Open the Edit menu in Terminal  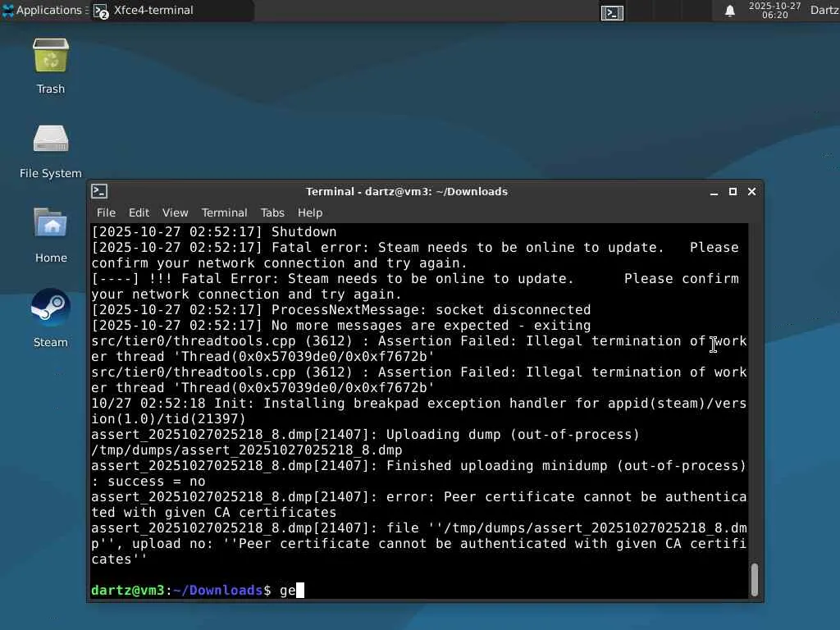(139, 212)
